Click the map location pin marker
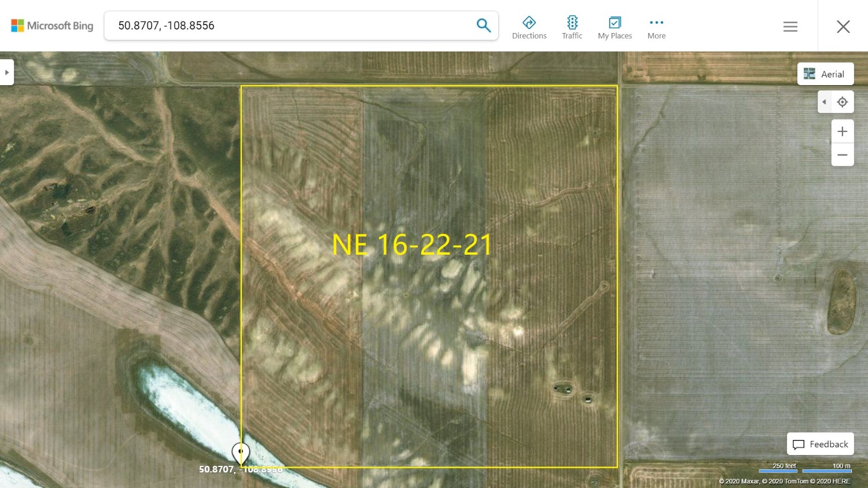868x488 pixels. (x=241, y=453)
